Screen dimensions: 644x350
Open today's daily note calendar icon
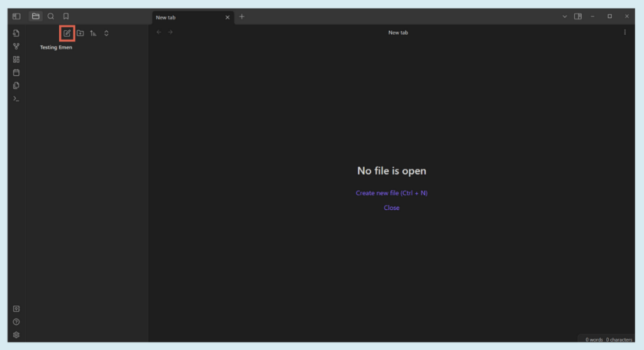16,73
